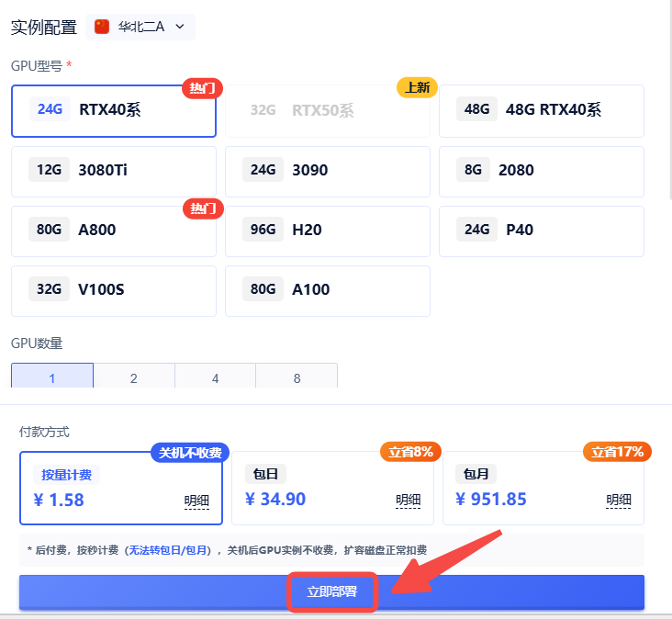This screenshot has width=672, height=619.
Task: Select the 12G 3080Ti GPU
Action: (x=113, y=171)
